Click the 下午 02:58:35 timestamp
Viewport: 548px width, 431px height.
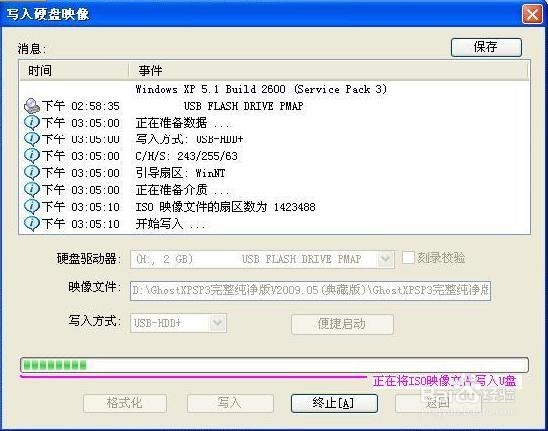point(81,106)
